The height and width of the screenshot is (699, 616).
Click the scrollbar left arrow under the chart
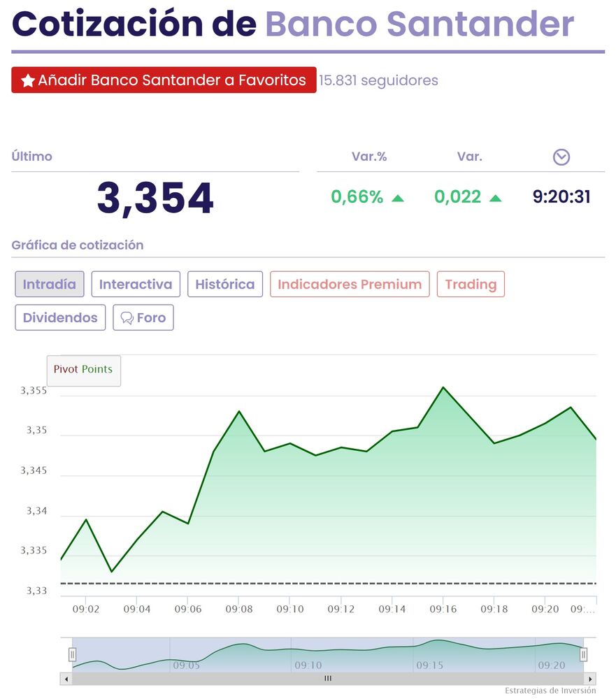[x=66, y=679]
